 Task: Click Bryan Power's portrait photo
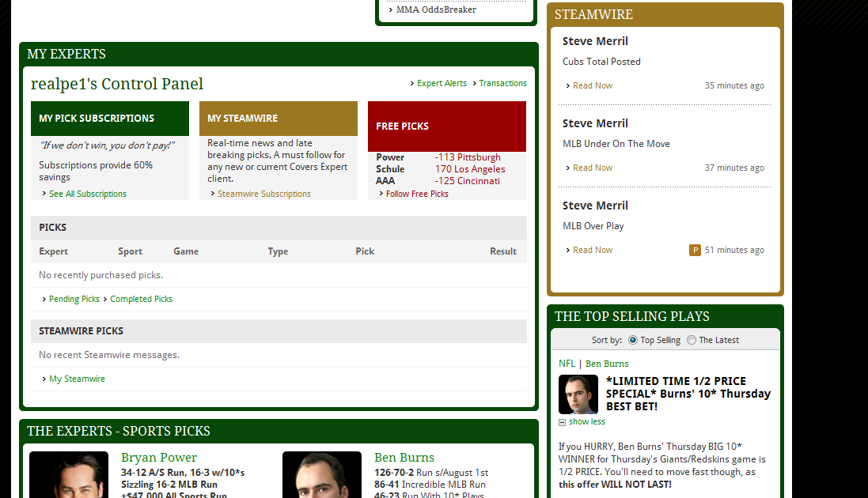point(69,475)
